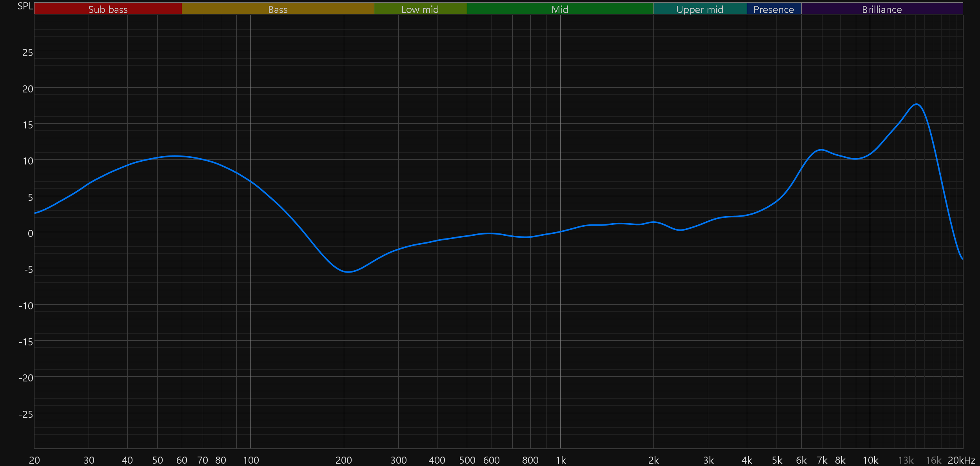The width and height of the screenshot is (980, 466).
Task: Click the Brilliance band header
Action: 882,9
